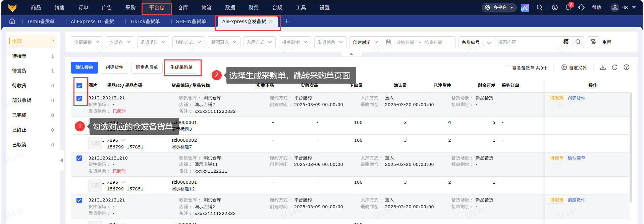Viewport: 644px width, 224px height.
Task: Open the 平台仓 menu
Action: pyautogui.click(x=157, y=7)
